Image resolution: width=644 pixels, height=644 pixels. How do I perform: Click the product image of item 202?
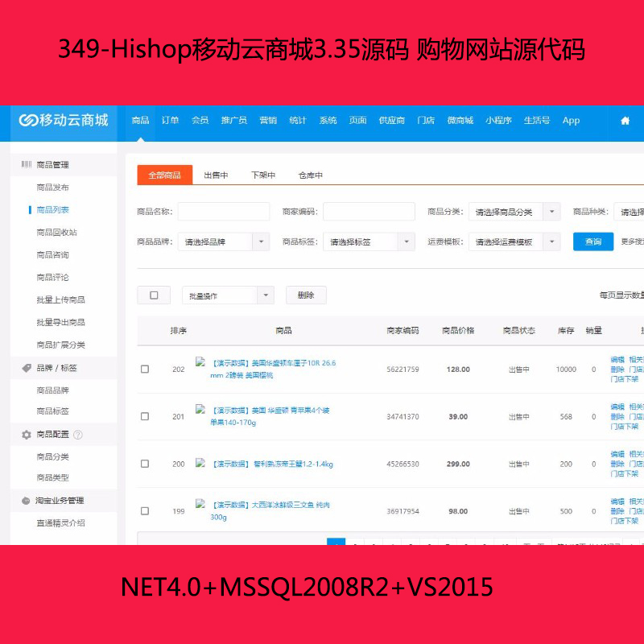coord(200,361)
